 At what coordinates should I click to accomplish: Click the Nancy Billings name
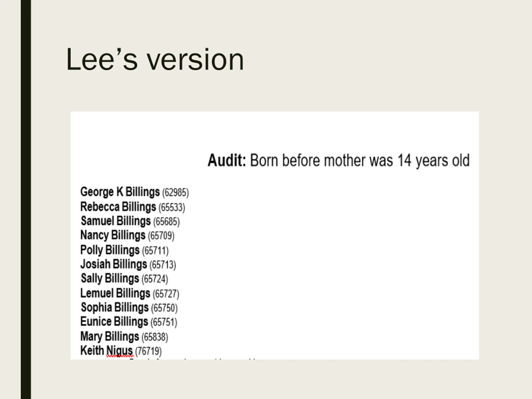pos(113,235)
